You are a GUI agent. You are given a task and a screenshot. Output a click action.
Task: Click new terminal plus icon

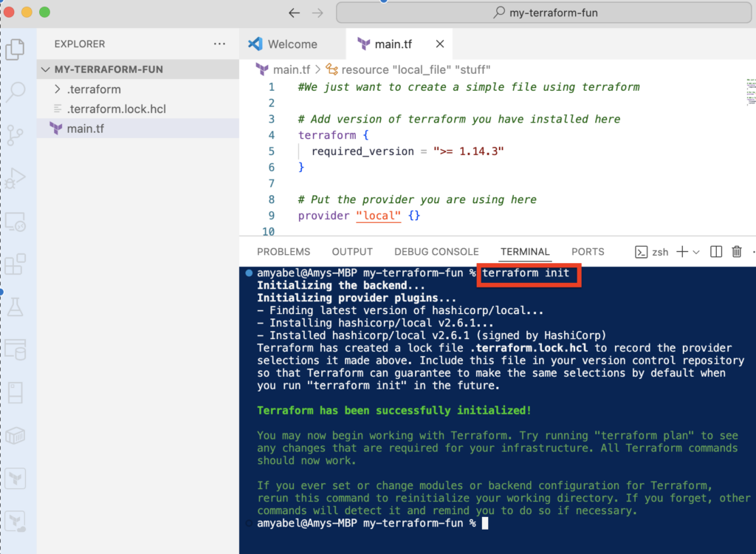(681, 252)
